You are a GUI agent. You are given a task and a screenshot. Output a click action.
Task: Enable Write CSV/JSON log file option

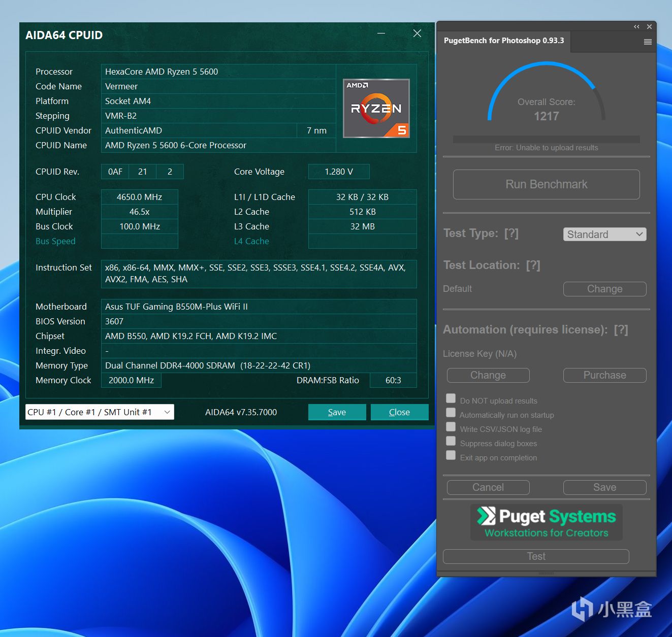[x=451, y=427]
